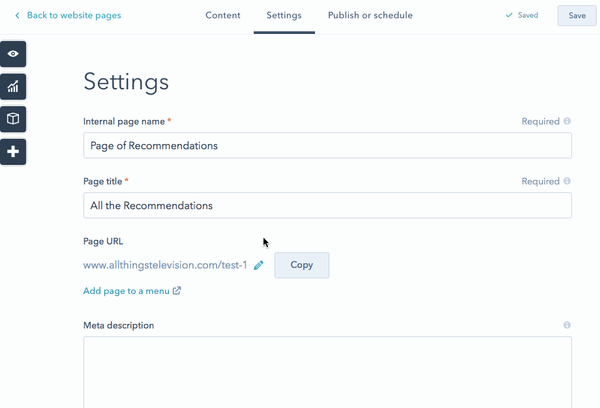Switch to the Content tab

coord(222,16)
